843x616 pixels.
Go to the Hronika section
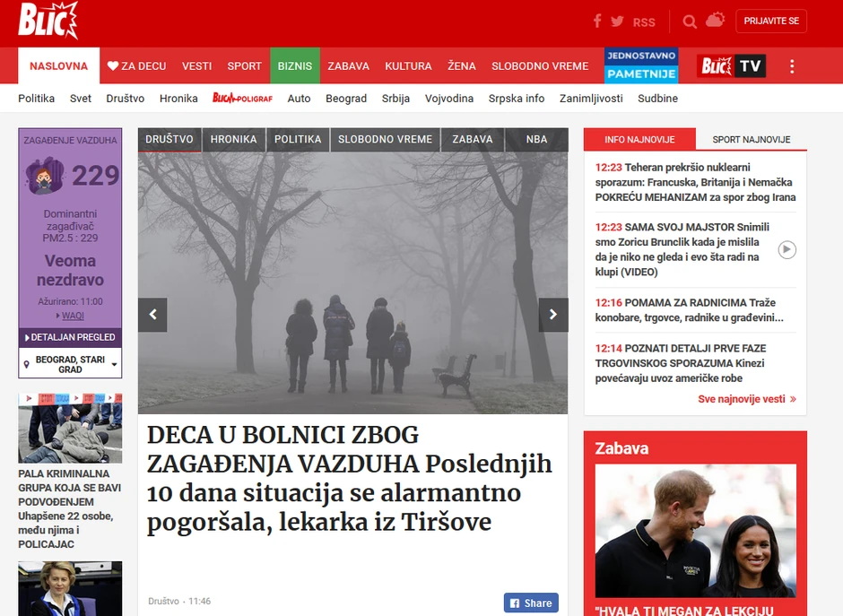click(x=178, y=99)
